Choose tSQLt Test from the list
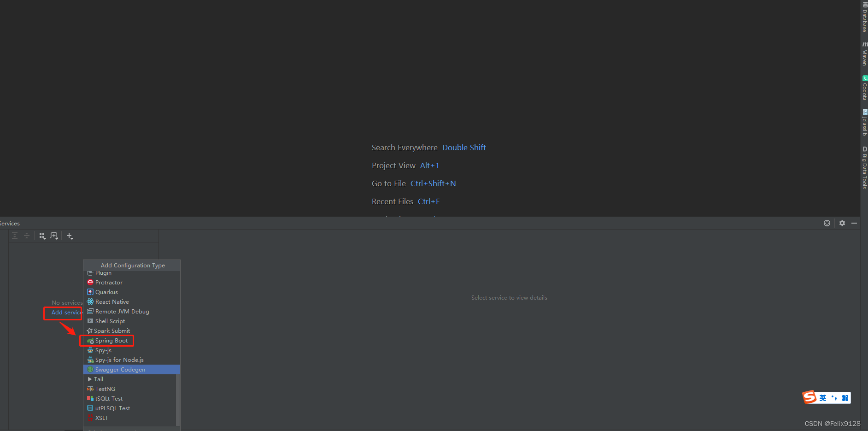 click(130, 398)
